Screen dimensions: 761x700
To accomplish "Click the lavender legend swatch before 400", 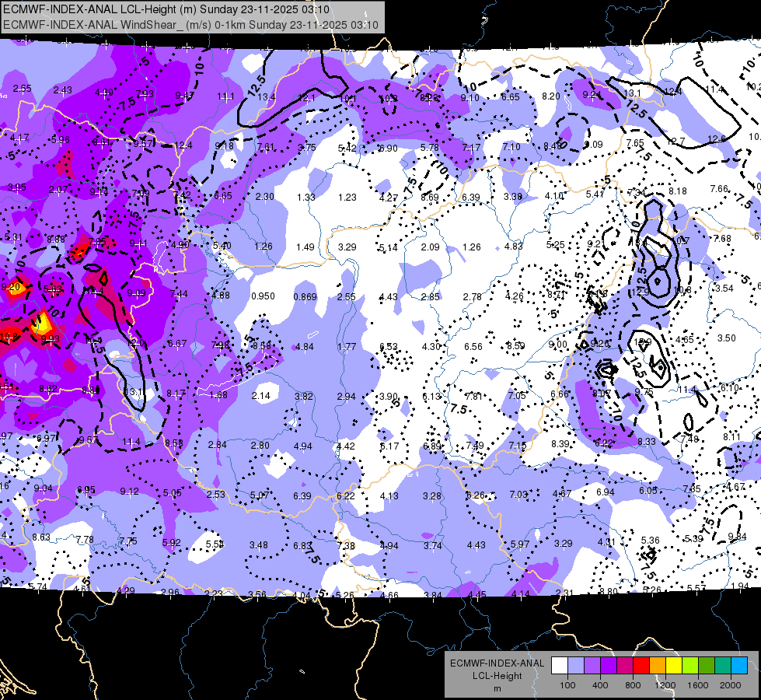I will click(x=592, y=666).
